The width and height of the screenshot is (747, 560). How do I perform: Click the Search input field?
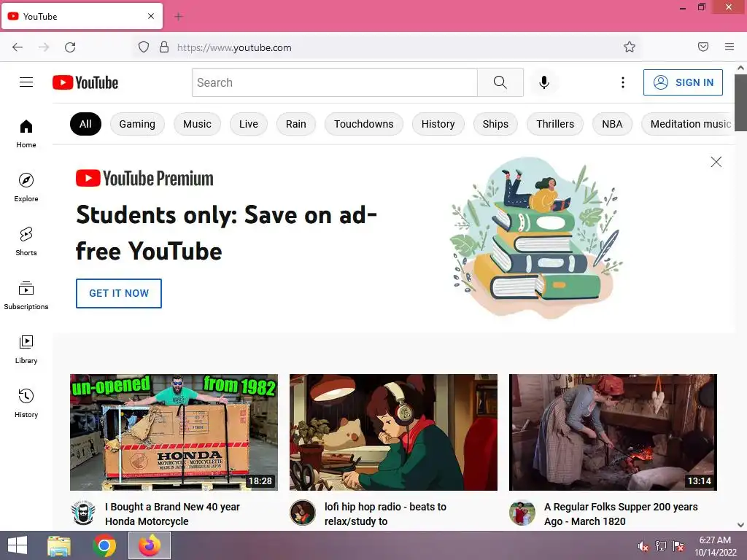334,82
